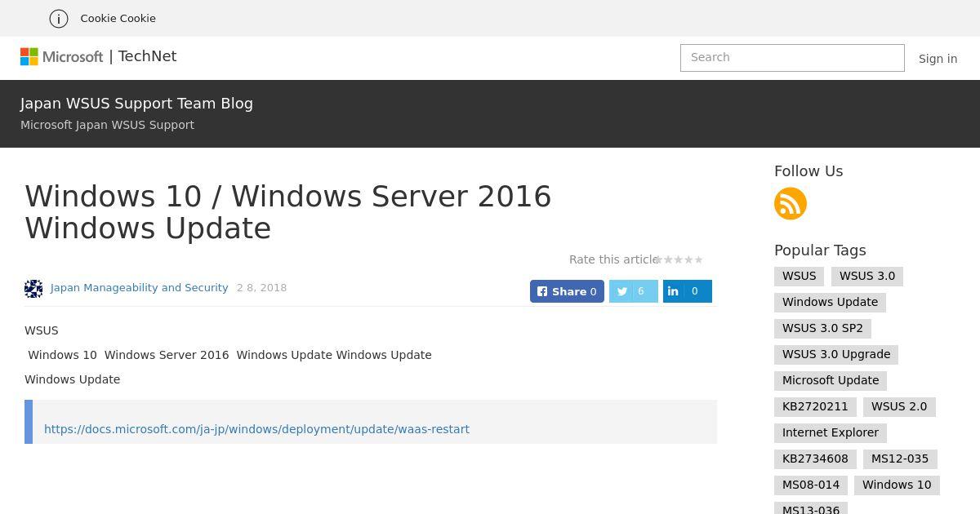The height and width of the screenshot is (514, 980).
Task: Open Japan Manageability and Security author link
Action: pos(139,288)
